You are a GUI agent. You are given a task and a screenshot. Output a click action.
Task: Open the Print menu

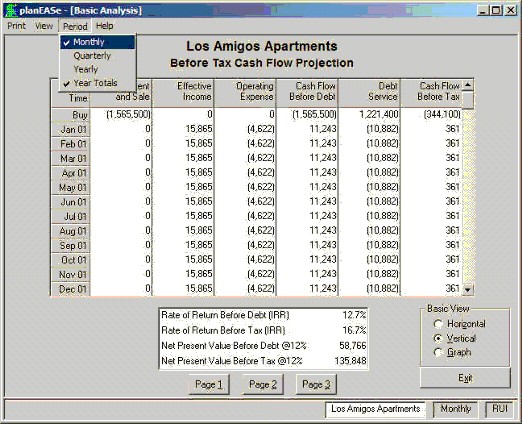tap(16, 26)
